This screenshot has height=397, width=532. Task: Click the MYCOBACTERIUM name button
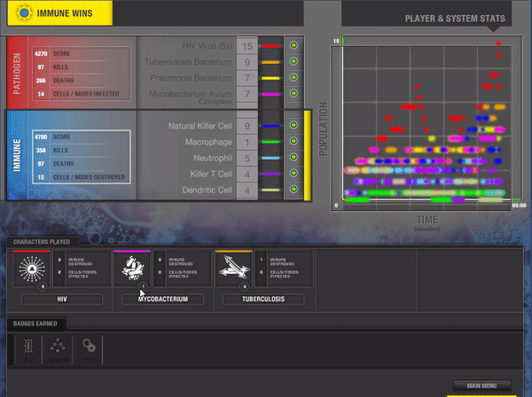[x=163, y=299]
